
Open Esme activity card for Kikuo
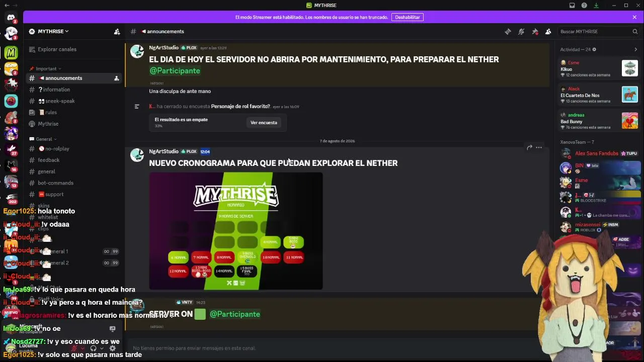(599, 69)
